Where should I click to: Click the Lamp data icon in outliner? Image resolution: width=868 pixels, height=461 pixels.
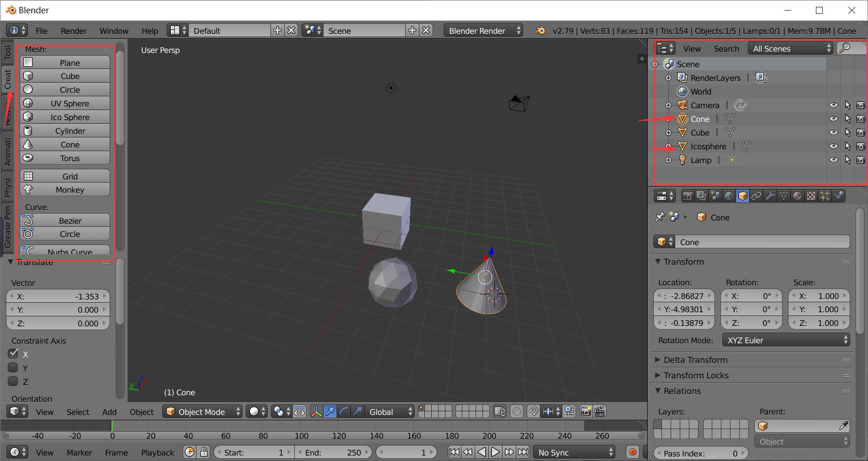click(x=731, y=160)
